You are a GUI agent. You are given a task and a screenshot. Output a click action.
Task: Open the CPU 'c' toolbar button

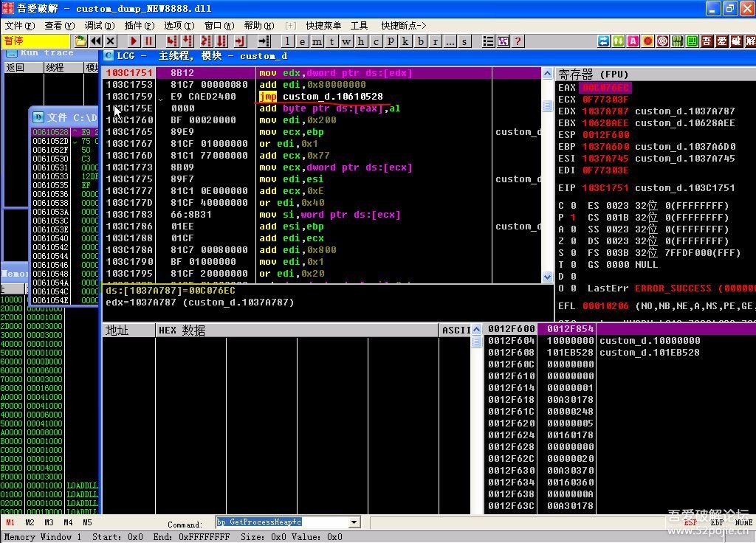click(x=376, y=41)
